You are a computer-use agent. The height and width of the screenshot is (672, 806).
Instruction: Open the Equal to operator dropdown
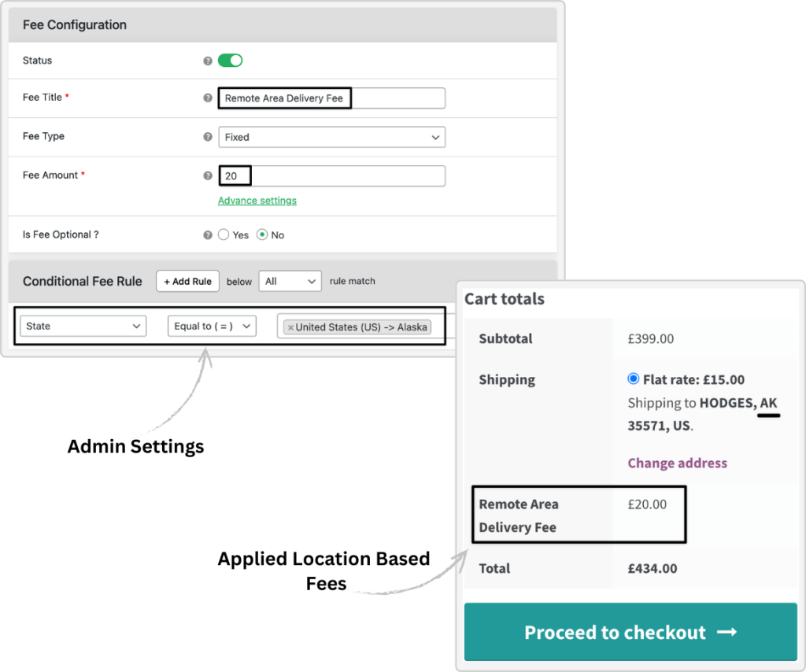pyautogui.click(x=212, y=326)
